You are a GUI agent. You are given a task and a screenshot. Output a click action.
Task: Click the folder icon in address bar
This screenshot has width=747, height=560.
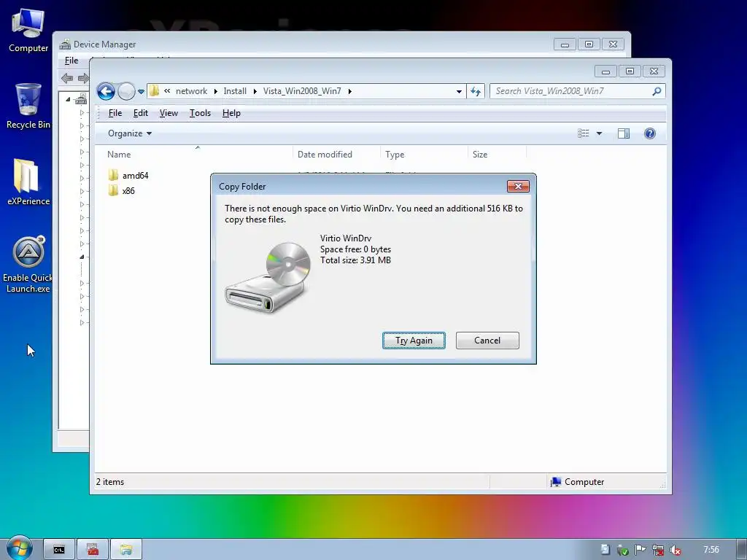[x=154, y=91]
